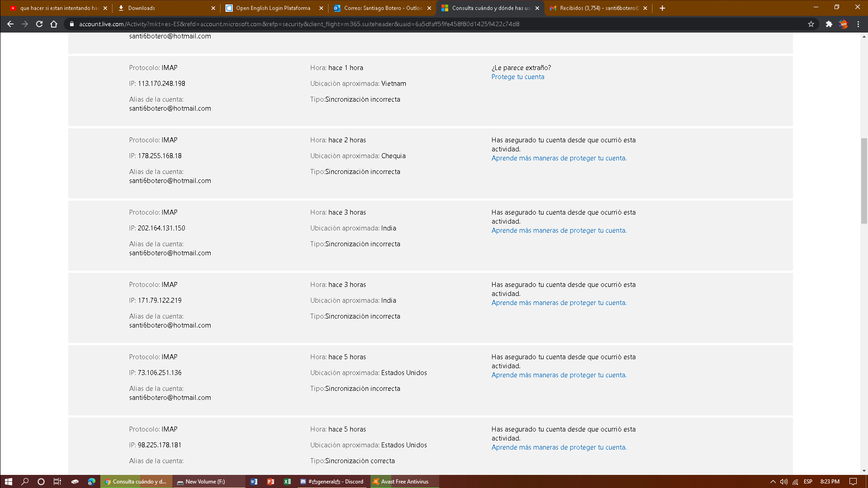The width and height of the screenshot is (868, 488).
Task: Open the Chrome three-dot menu
Action: point(858,24)
